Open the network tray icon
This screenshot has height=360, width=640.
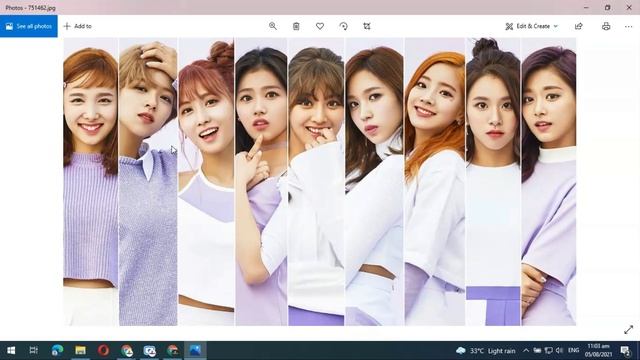click(x=549, y=351)
